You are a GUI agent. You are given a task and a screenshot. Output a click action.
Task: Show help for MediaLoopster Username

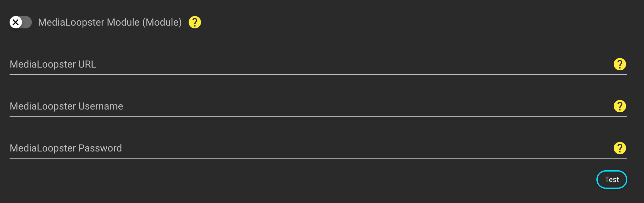coord(620,106)
